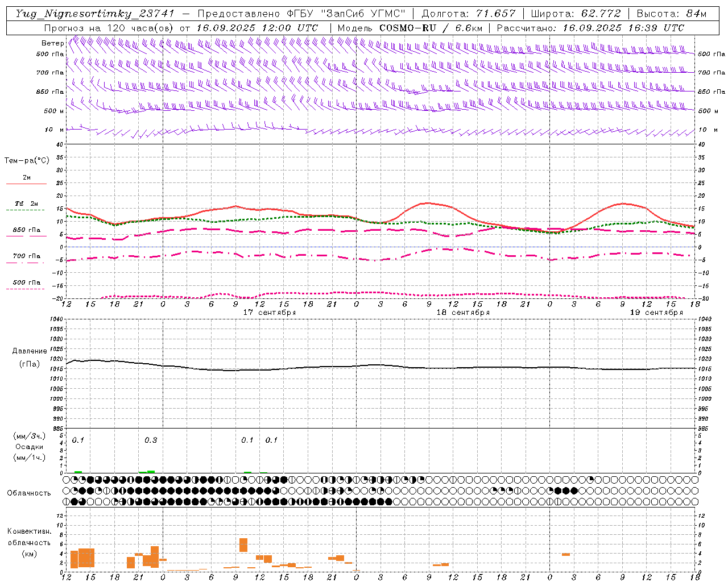
Task: Click the tallest orange convective bar on 17 сентября
Action: (x=243, y=545)
